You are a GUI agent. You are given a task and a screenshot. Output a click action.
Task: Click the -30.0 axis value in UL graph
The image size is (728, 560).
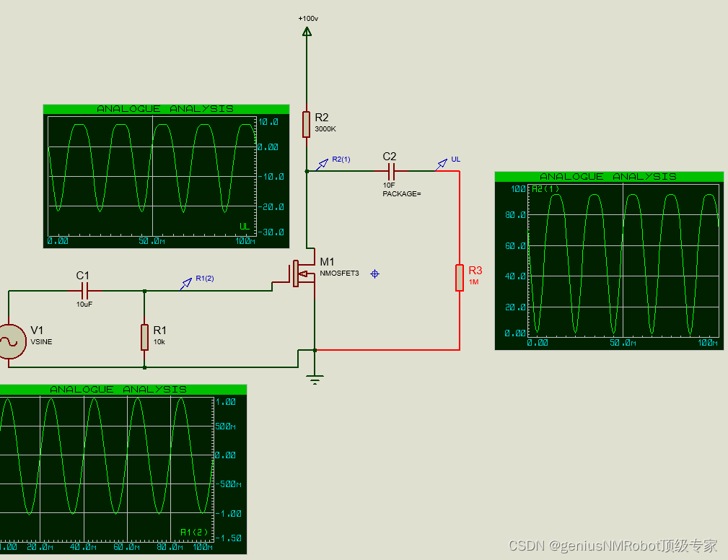(271, 232)
